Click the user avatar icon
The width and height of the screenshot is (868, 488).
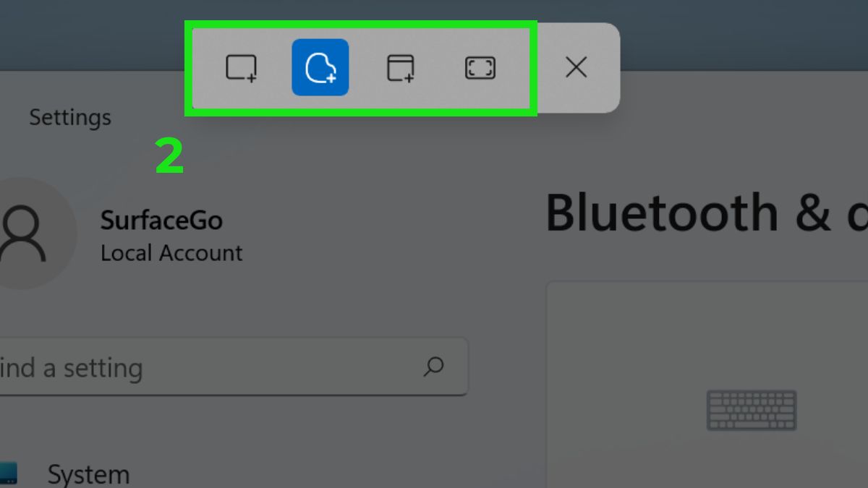(x=24, y=234)
